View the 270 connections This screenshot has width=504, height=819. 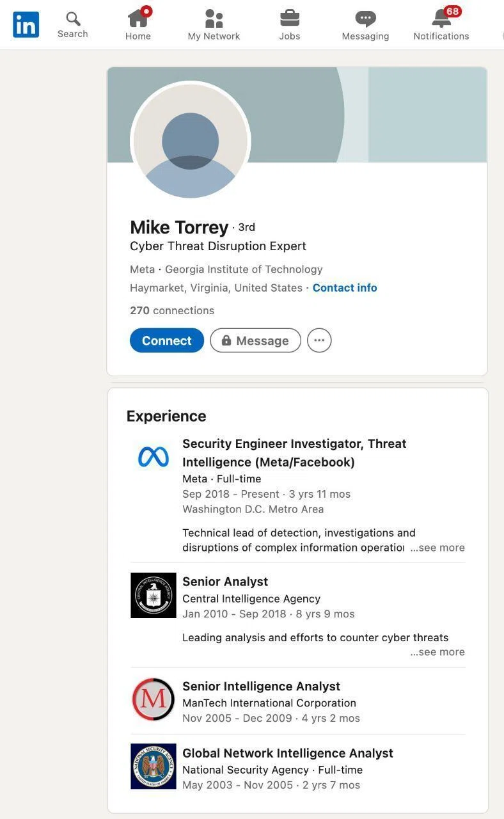(x=172, y=310)
